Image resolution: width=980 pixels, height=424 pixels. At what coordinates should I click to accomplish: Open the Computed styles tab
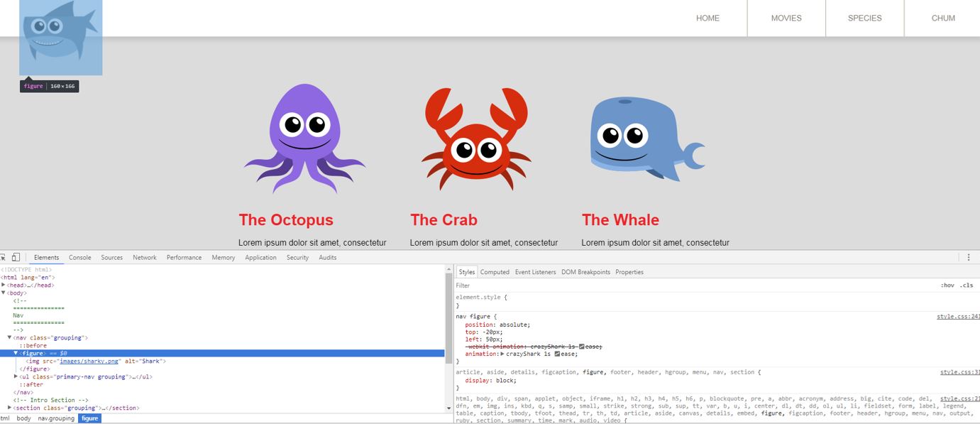coord(495,272)
